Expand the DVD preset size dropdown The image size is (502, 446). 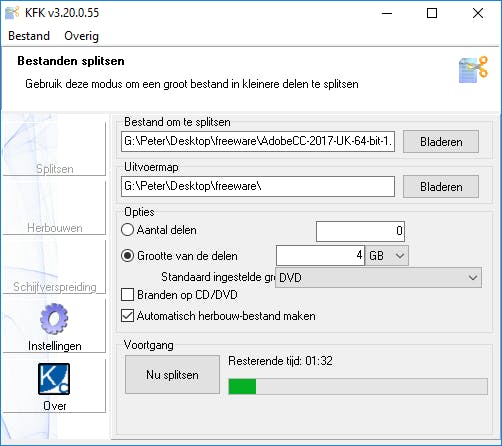click(x=378, y=277)
